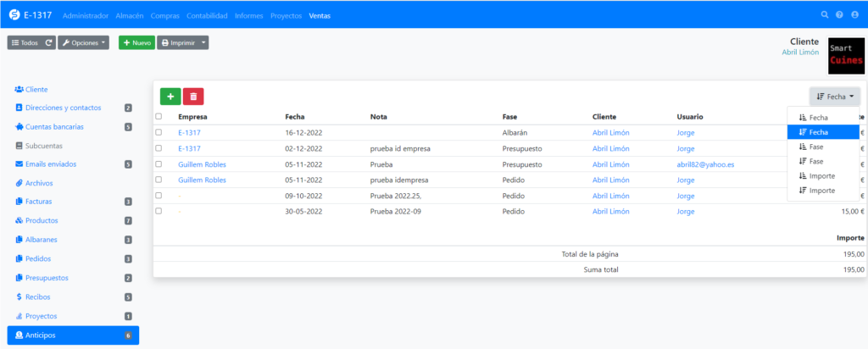Open the help question mark icon
Image resolution: width=868 pixels, height=349 pixels.
839,15
